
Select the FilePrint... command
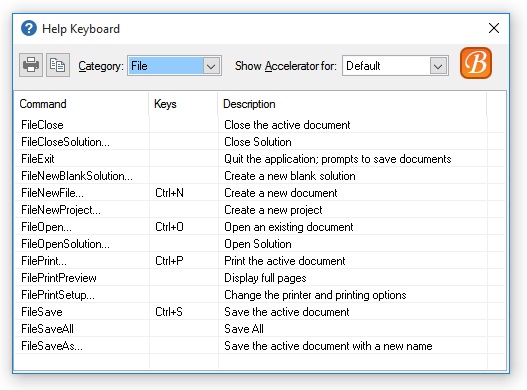(x=44, y=261)
